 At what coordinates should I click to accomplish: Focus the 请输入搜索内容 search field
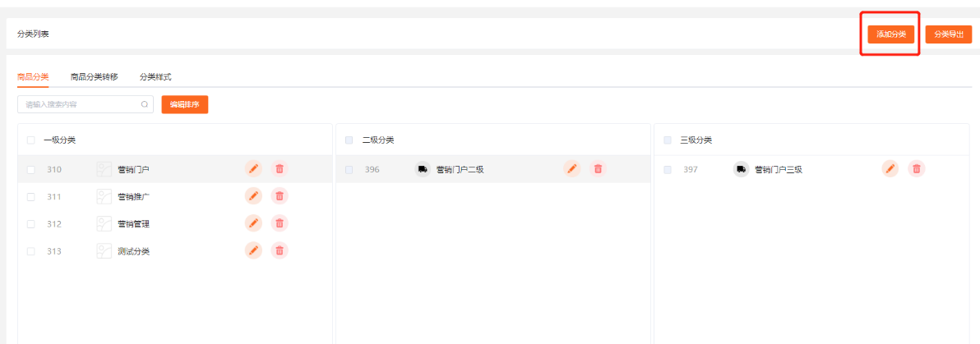point(80,104)
